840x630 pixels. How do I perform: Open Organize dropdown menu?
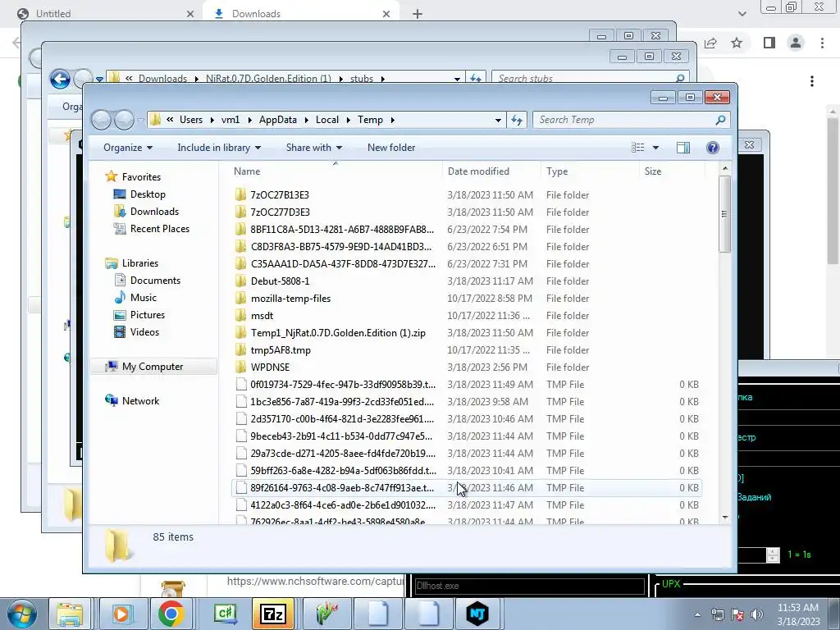(127, 148)
